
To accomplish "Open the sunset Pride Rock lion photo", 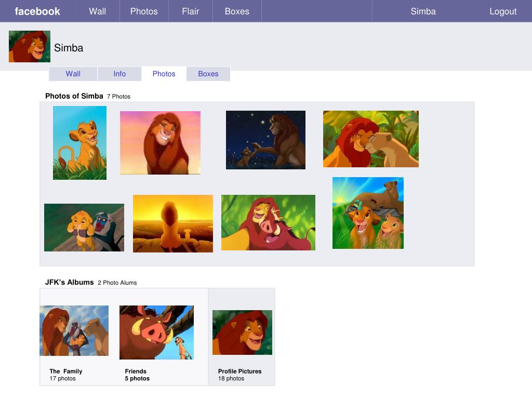I will tap(173, 223).
